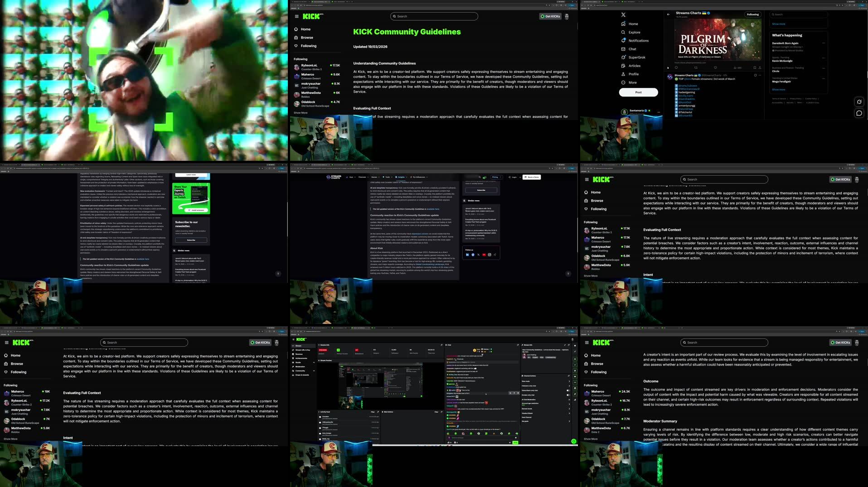Click the newsletter Subscribe button

pos(190,240)
